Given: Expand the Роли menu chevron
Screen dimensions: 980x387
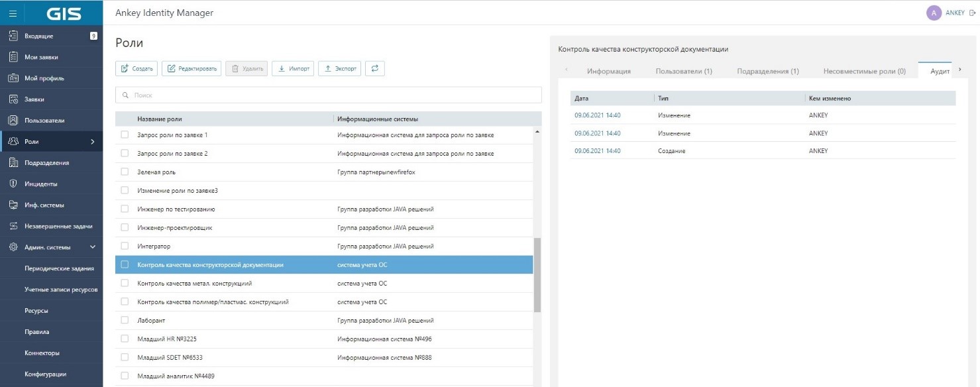Looking at the screenshot, I should [93, 142].
